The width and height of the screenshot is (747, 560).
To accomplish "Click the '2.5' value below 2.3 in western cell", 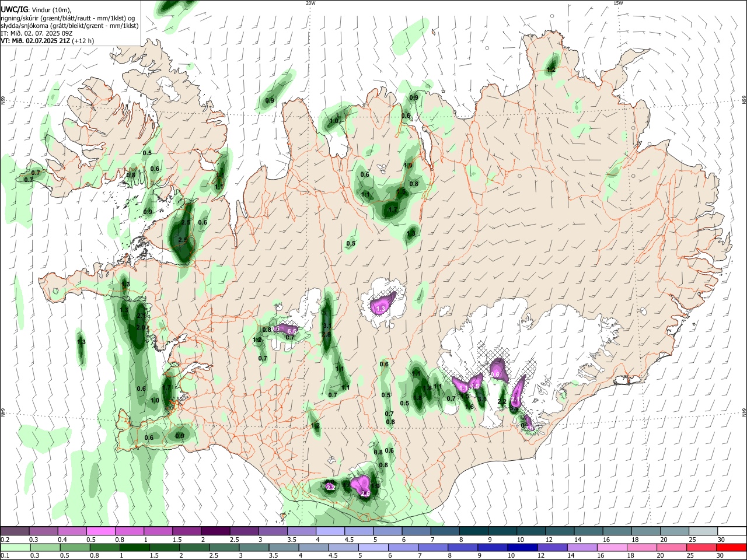I will 182,240.
